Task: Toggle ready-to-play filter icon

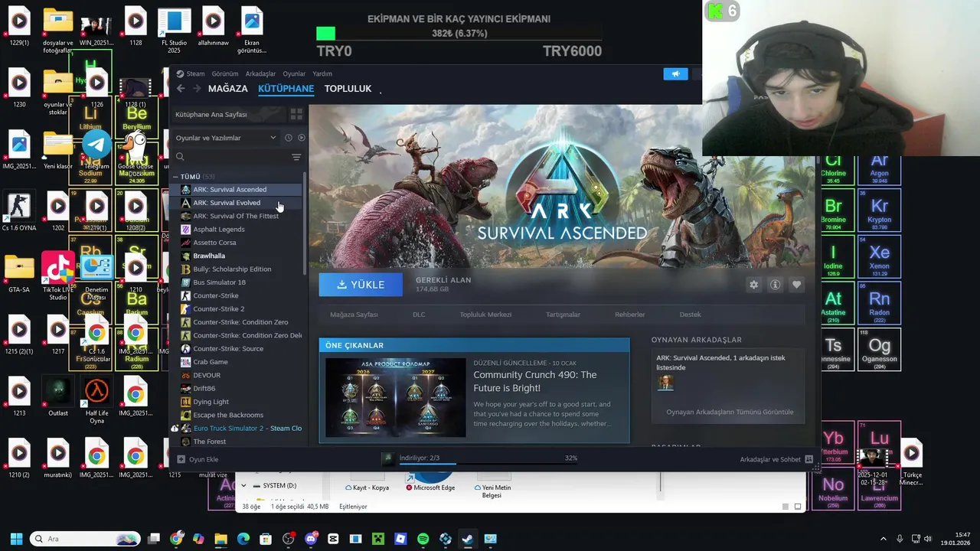Action: 301,138
